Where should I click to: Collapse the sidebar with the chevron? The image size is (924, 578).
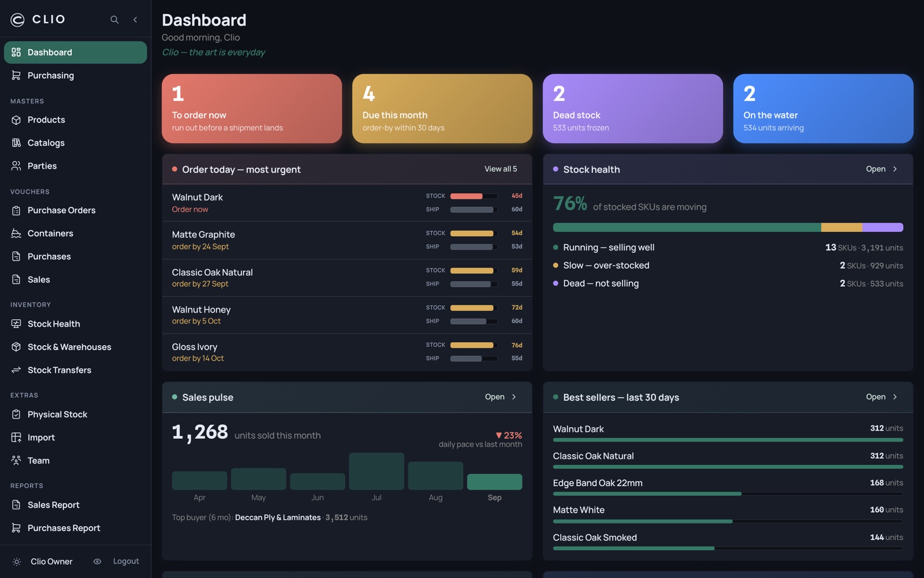[x=135, y=20]
